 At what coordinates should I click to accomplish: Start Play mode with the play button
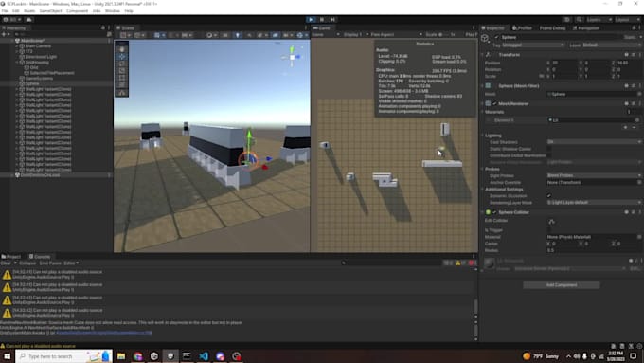tap(311, 19)
